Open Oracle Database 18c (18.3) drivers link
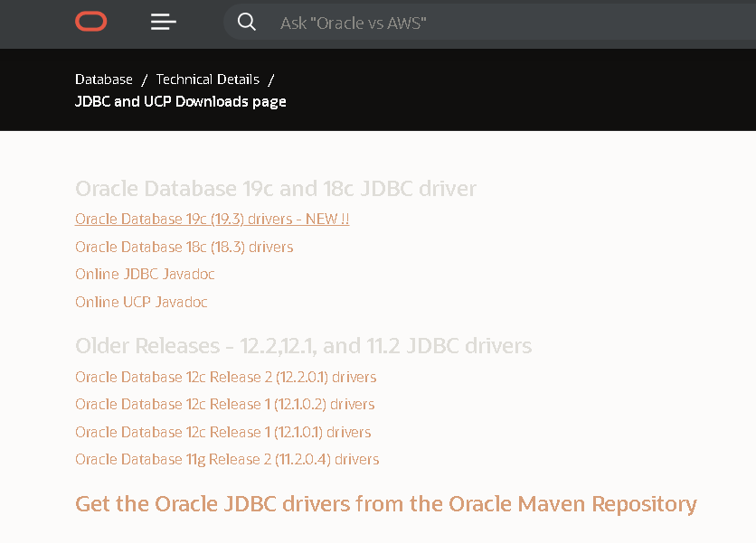 pyautogui.click(x=184, y=247)
